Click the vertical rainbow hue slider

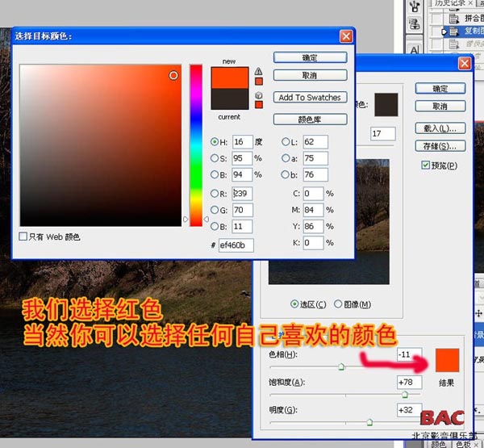(x=196, y=145)
